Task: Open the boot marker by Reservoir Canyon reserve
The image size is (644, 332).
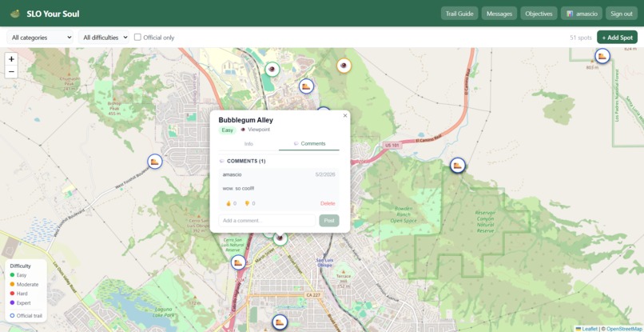Action: coord(458,166)
